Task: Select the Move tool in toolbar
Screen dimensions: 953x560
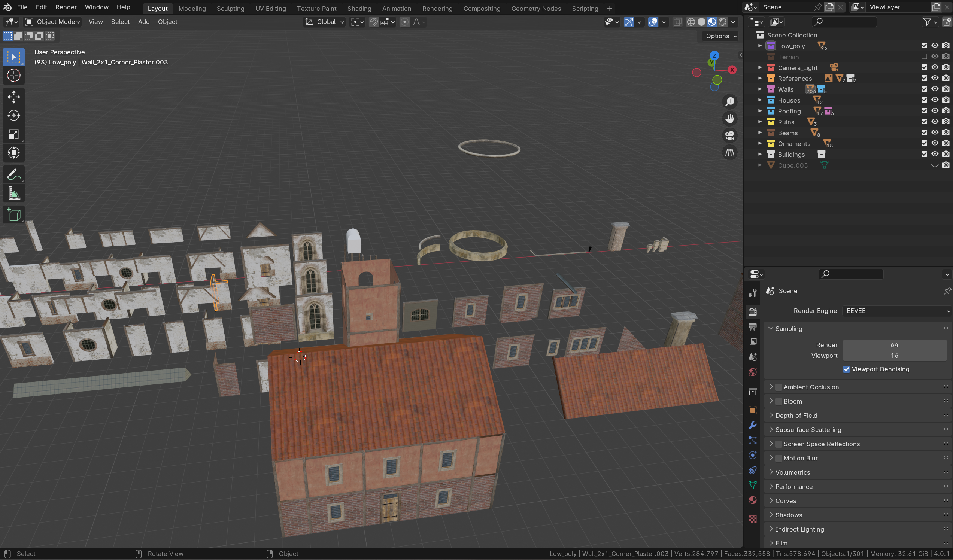Action: coord(13,97)
